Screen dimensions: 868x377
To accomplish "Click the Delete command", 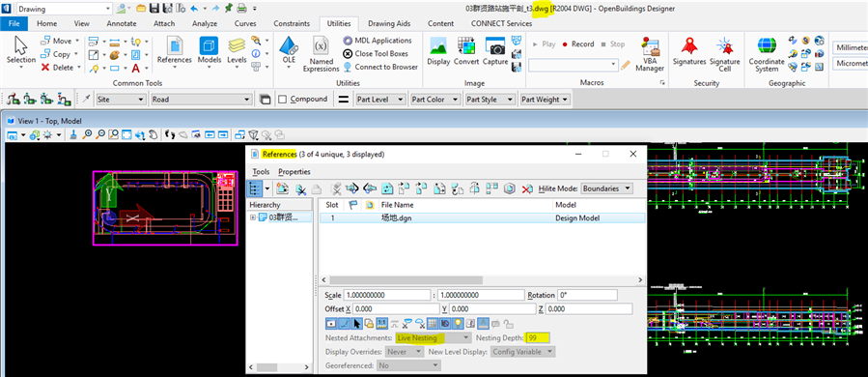I will tap(59, 68).
